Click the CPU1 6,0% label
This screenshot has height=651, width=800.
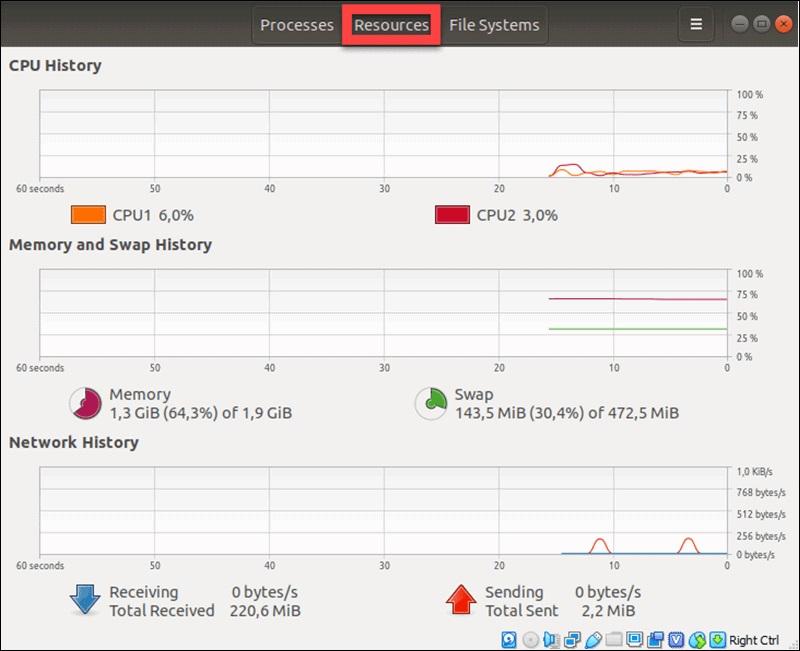point(153,215)
